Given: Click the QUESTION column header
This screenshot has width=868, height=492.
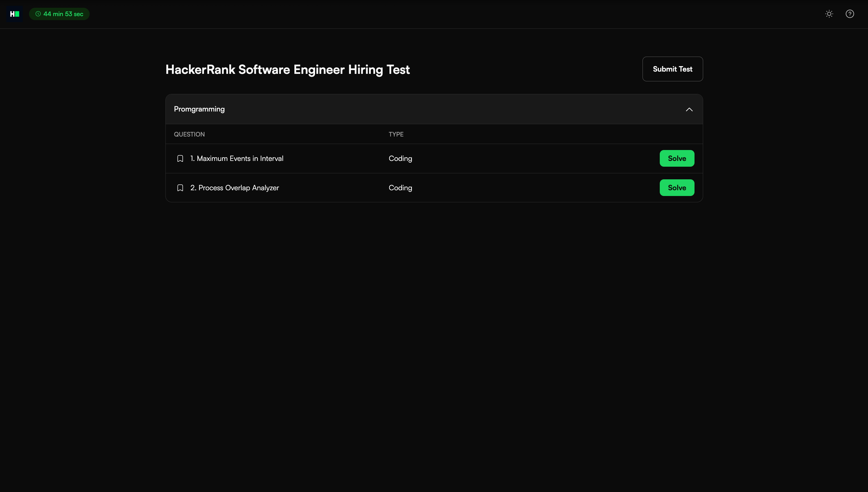Looking at the screenshot, I should coord(189,134).
